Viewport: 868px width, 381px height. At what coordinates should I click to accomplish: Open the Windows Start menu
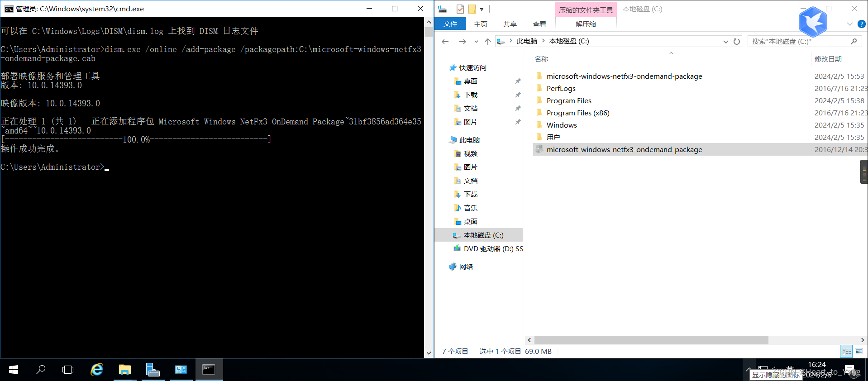[14, 370]
